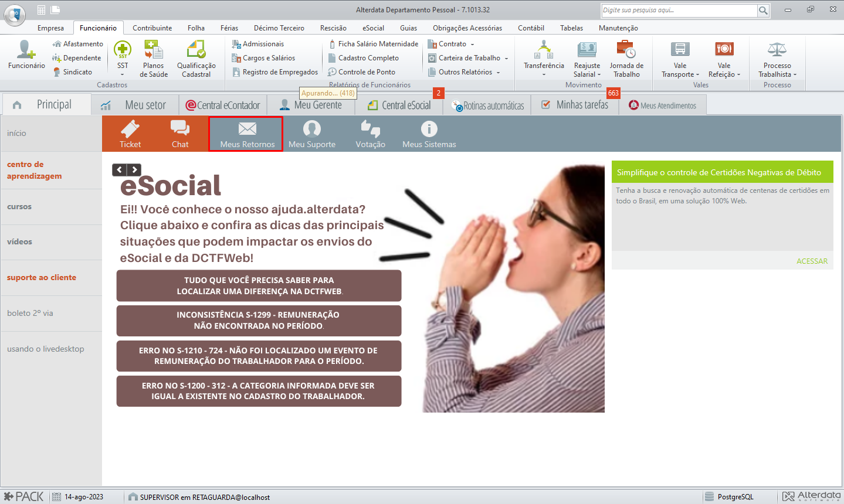This screenshot has height=504, width=844.
Task: Select the Rotinas automáticas tab
Action: (x=487, y=105)
